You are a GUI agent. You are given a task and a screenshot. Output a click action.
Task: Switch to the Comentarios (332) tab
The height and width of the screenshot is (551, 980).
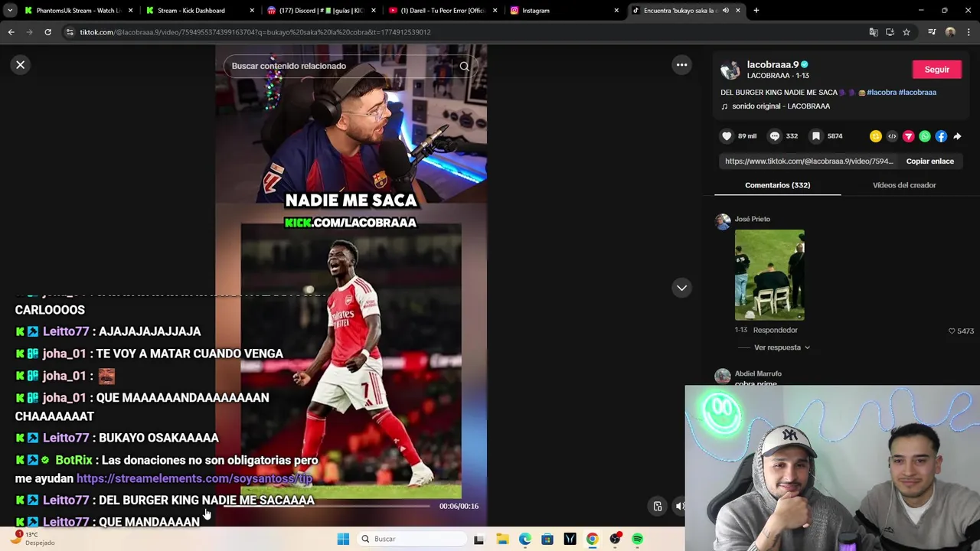tap(777, 185)
